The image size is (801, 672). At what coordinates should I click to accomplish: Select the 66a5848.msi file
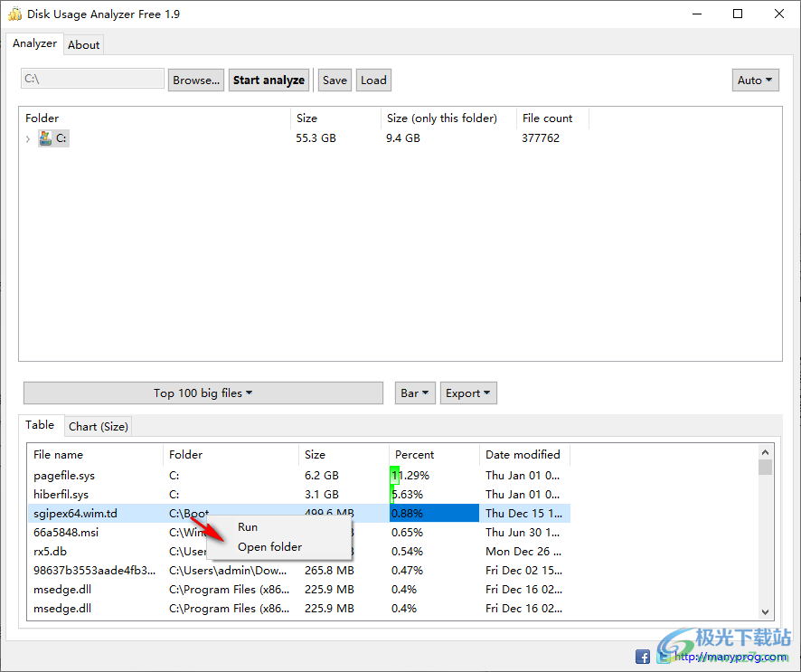[66, 532]
